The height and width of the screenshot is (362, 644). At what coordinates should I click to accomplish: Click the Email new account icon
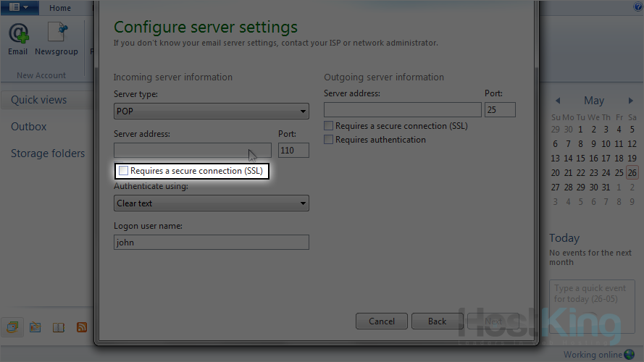(18, 38)
